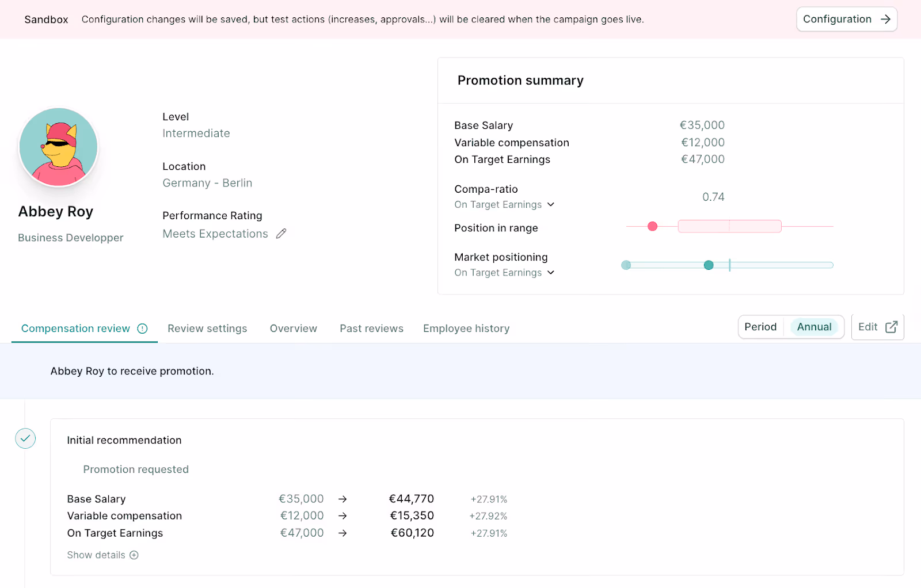Image resolution: width=921 pixels, height=588 pixels.
Task: Click the arrow icon inside Configuration button
Action: coord(885,19)
